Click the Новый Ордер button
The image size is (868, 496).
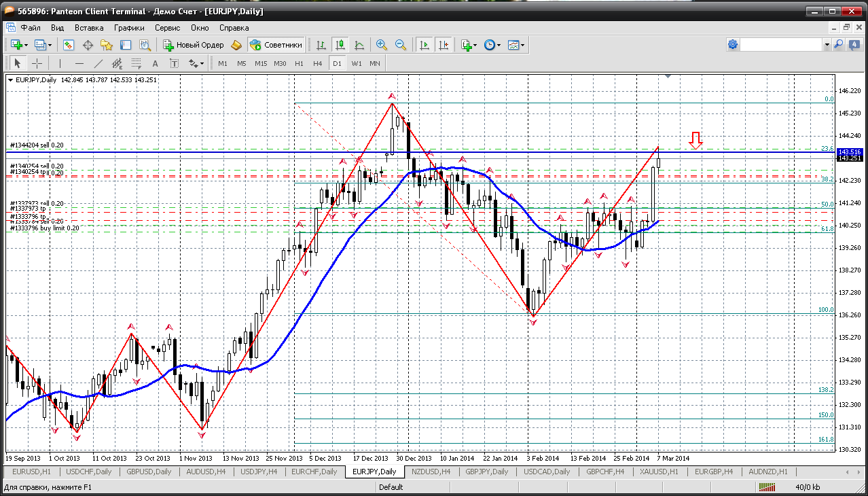(194, 45)
